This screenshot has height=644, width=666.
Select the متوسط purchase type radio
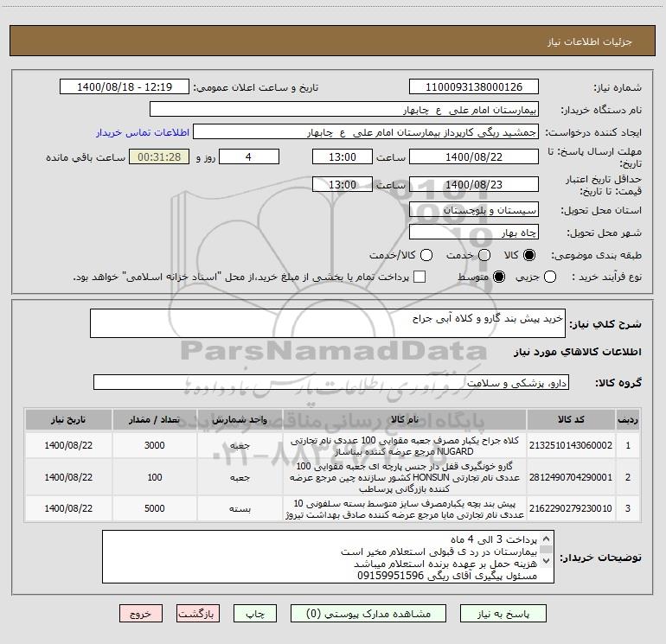coord(499,277)
